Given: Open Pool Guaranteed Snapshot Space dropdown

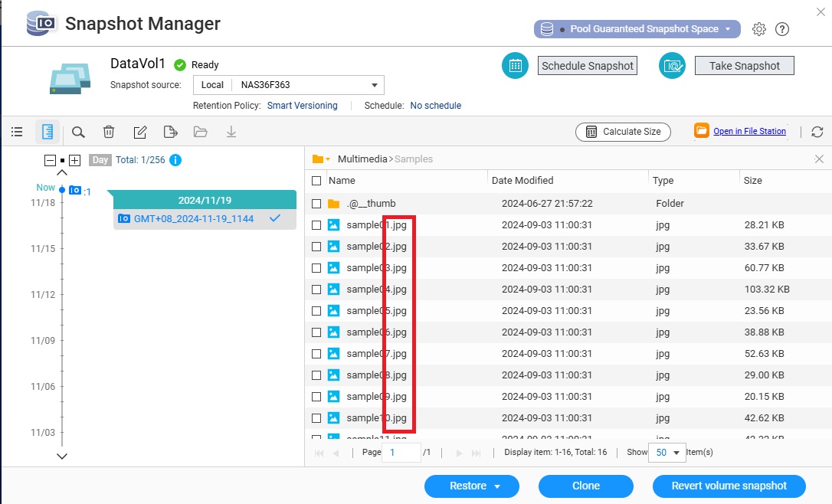Looking at the screenshot, I should (637, 29).
